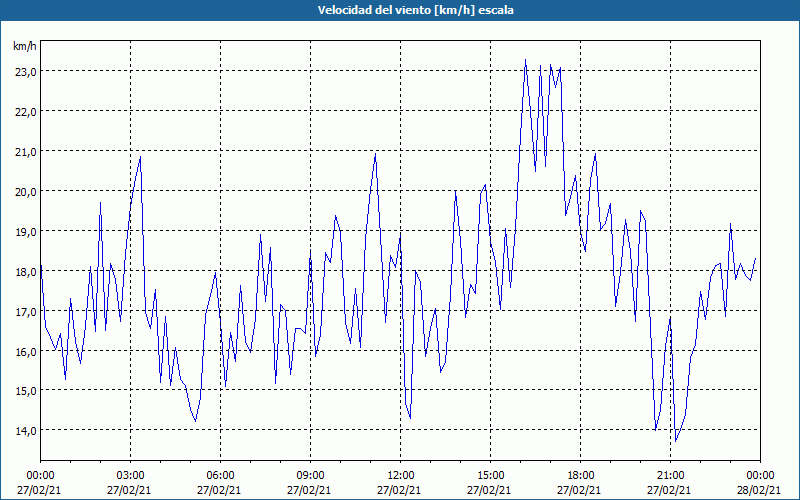Click the 06:00 time label
Viewport: 800px width, 500px height.
[x=220, y=476]
